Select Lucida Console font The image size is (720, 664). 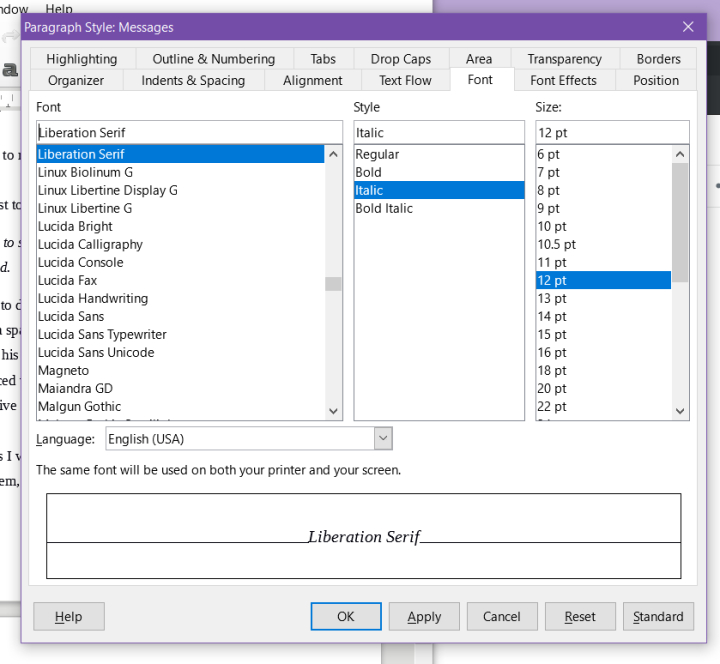coord(180,262)
